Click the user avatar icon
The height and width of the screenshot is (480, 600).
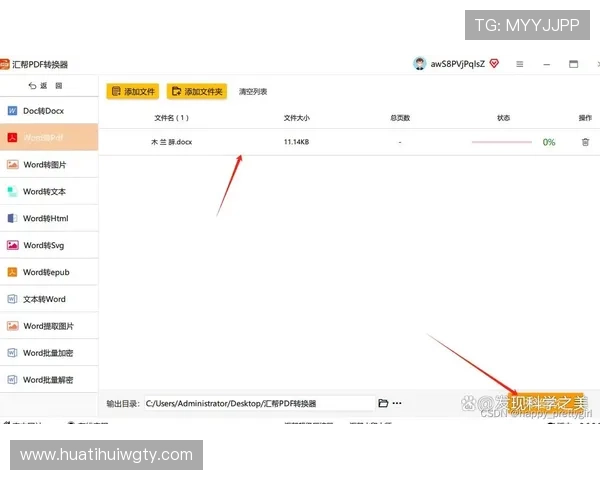pyautogui.click(x=420, y=64)
